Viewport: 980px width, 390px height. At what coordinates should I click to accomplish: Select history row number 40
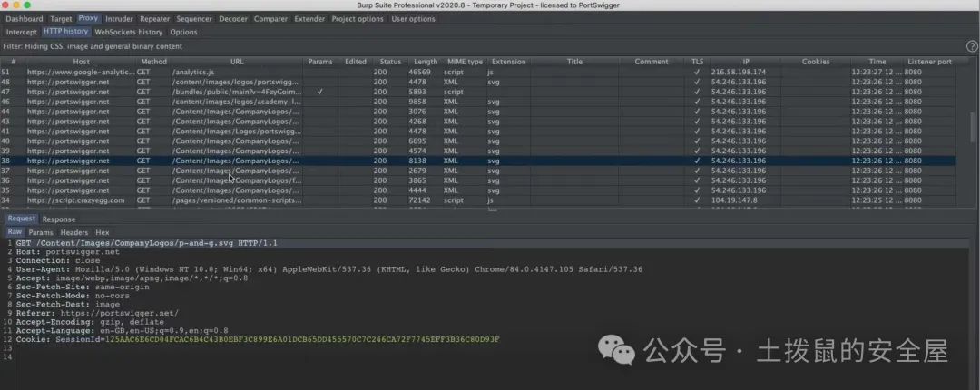click(477, 141)
